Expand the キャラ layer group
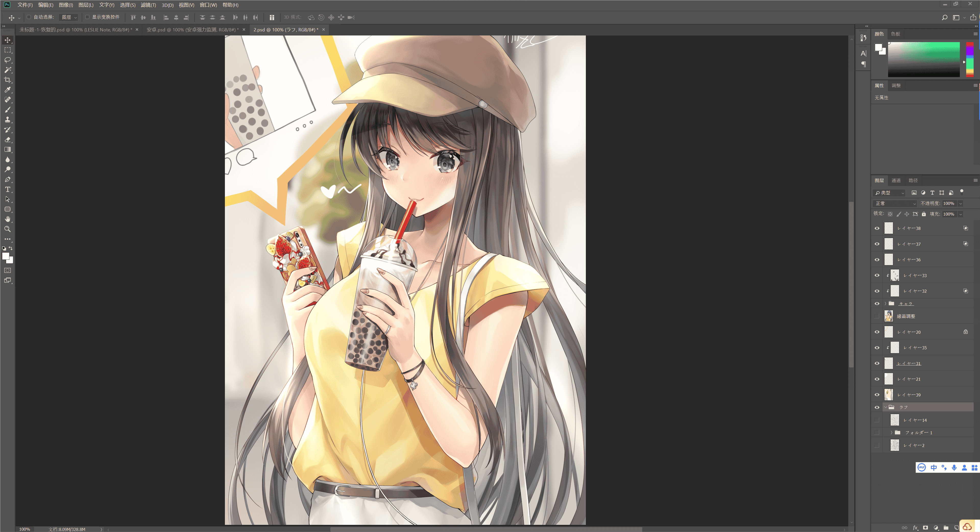The height and width of the screenshot is (532, 980). click(x=885, y=303)
